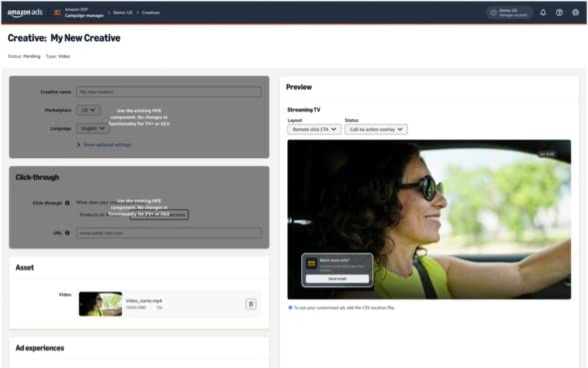588x368 pixels.
Task: Open the Marketplace US dropdown
Action: point(88,110)
